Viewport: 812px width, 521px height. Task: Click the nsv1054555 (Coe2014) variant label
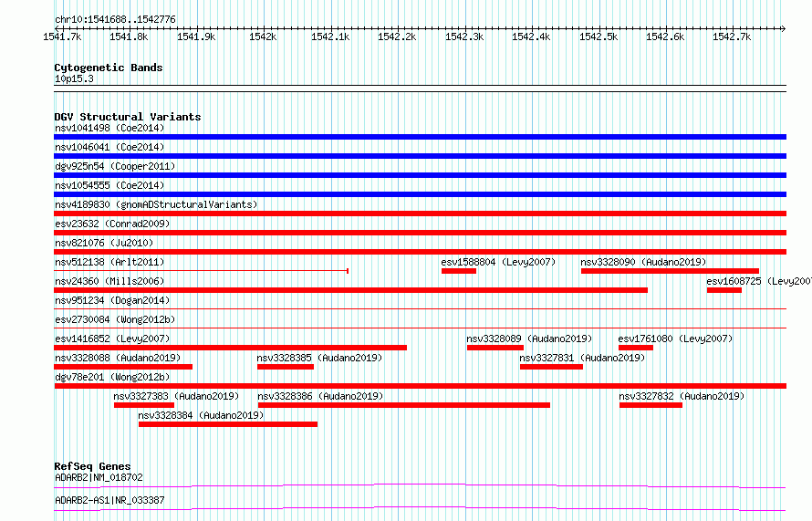tap(109, 185)
